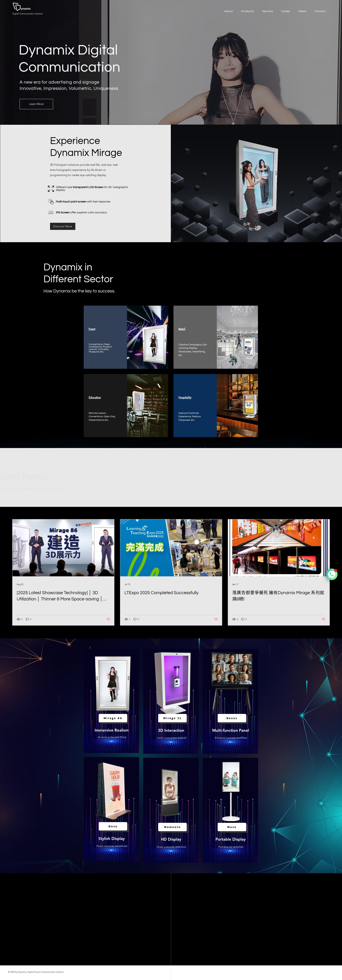This screenshot has height=980, width=342.
Task: Open the Products menu item
Action: [x=247, y=11]
